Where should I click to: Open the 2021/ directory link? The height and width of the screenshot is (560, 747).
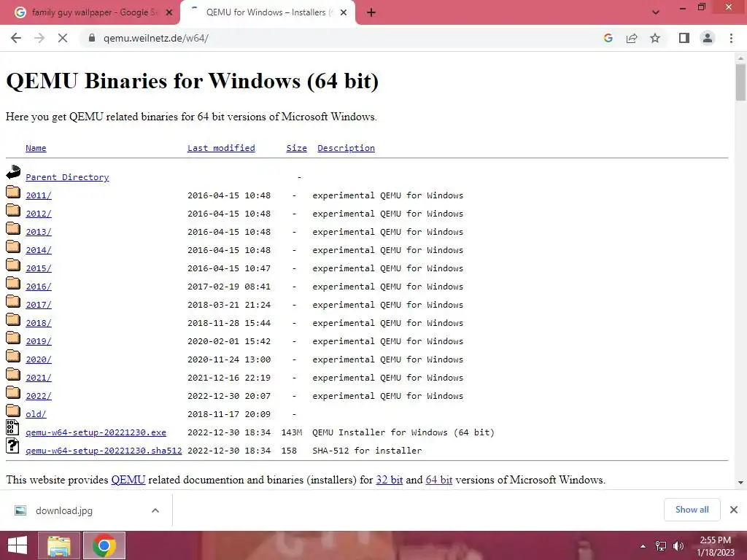click(x=39, y=378)
